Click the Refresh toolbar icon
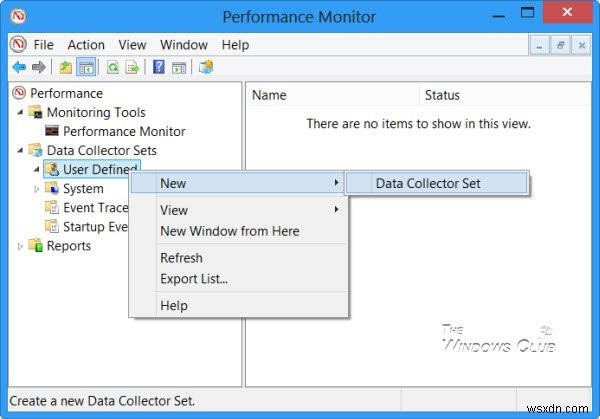Image resolution: width=600 pixels, height=419 pixels. pos(112,67)
